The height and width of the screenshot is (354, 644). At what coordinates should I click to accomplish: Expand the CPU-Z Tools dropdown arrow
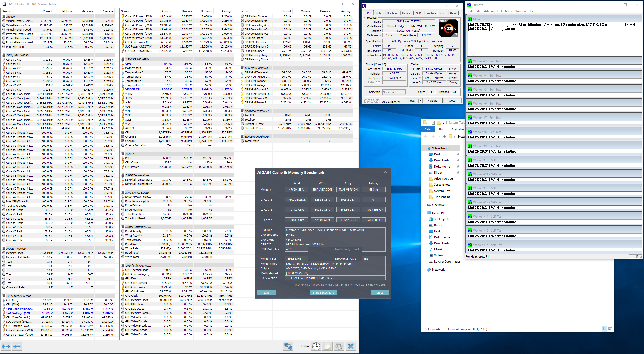420,101
